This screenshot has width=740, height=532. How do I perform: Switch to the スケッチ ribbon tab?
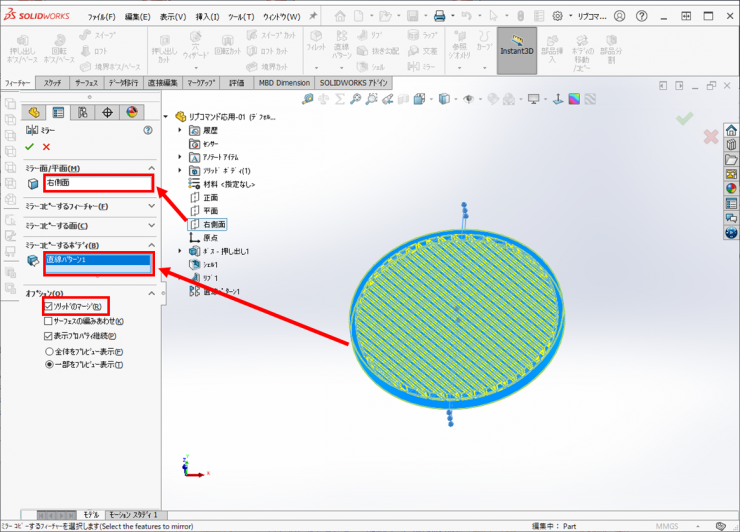(x=52, y=83)
